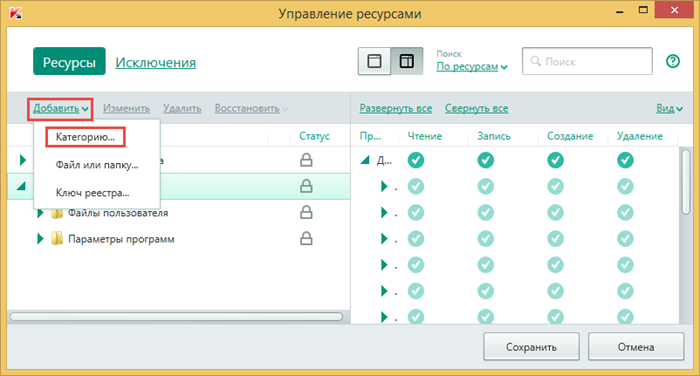Click the vertical scrollbar of rights table
The image size is (700, 376).
(686, 182)
